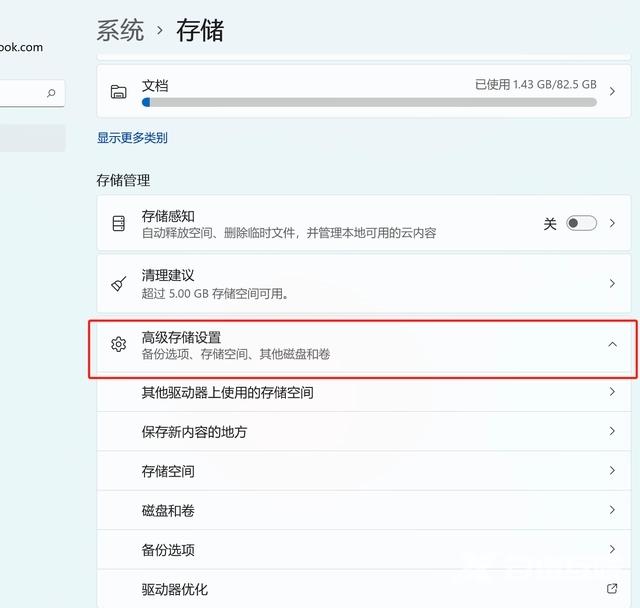Click the 文档 category label
This screenshot has width=640, height=608.
155,86
